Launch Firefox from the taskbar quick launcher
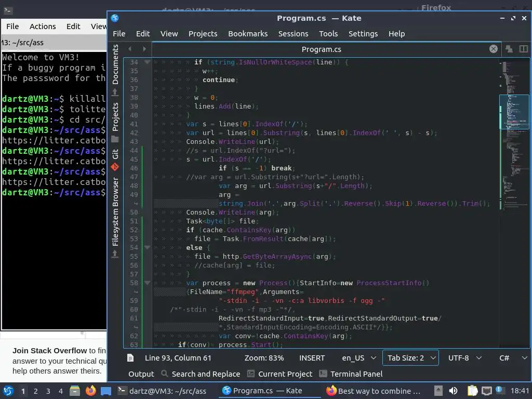Image resolution: width=532 pixels, height=399 pixels. [x=90, y=391]
